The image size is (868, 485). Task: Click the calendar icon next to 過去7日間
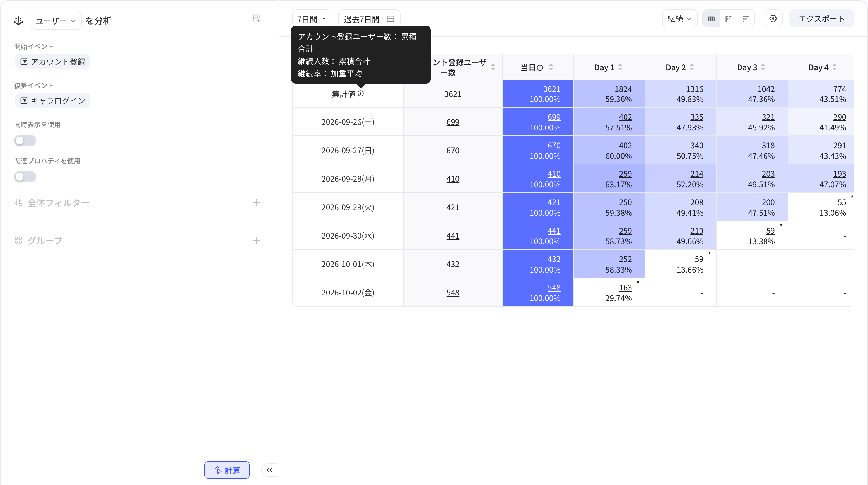390,19
